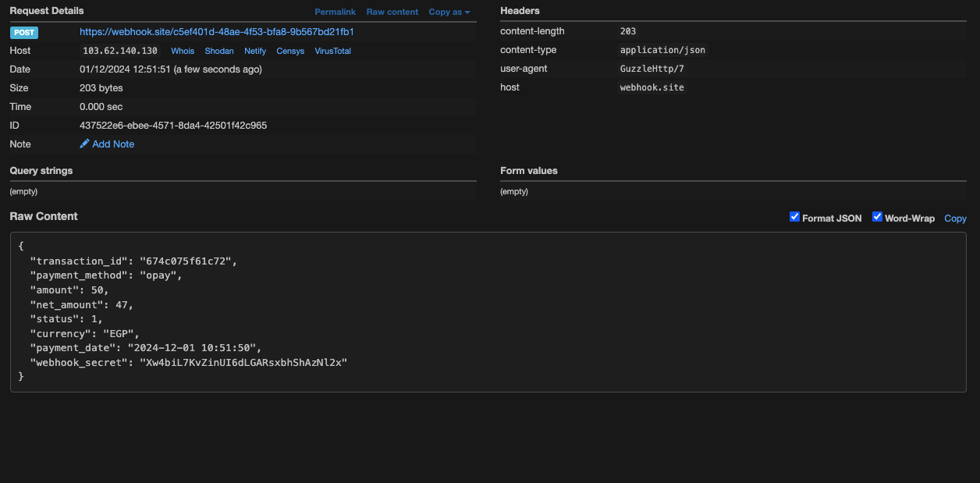This screenshot has height=483, width=980.
Task: Enable or disable Format JSON checkbox
Action: coord(794,217)
